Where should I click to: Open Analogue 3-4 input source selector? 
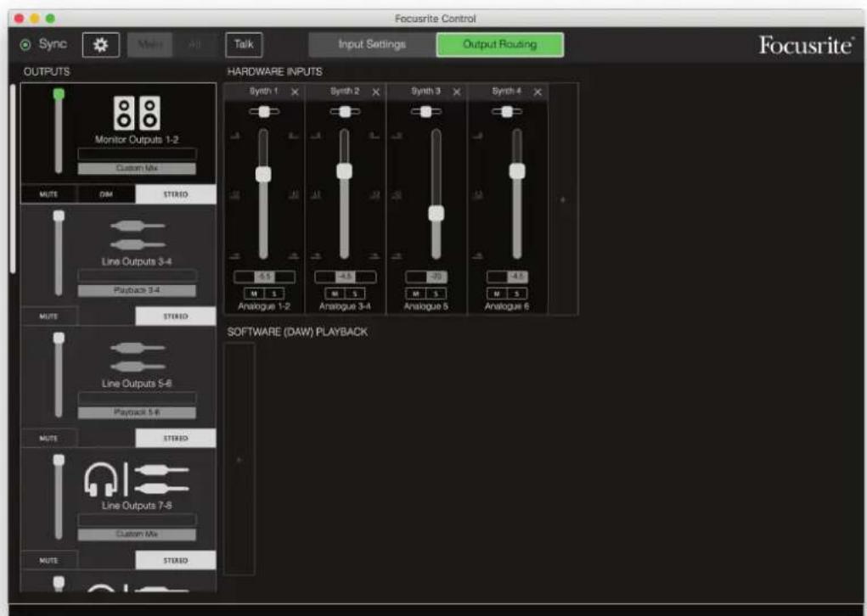345,306
